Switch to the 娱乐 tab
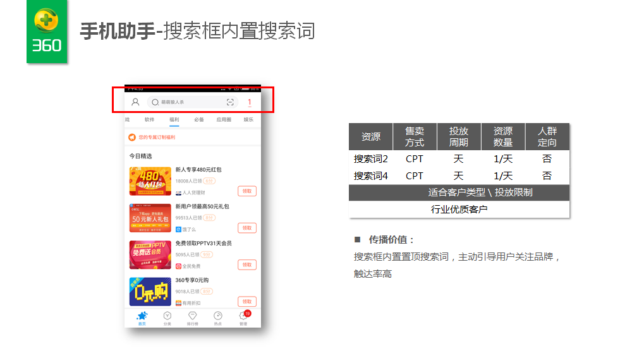Viewport: 644px width, 356px height. 248,120
